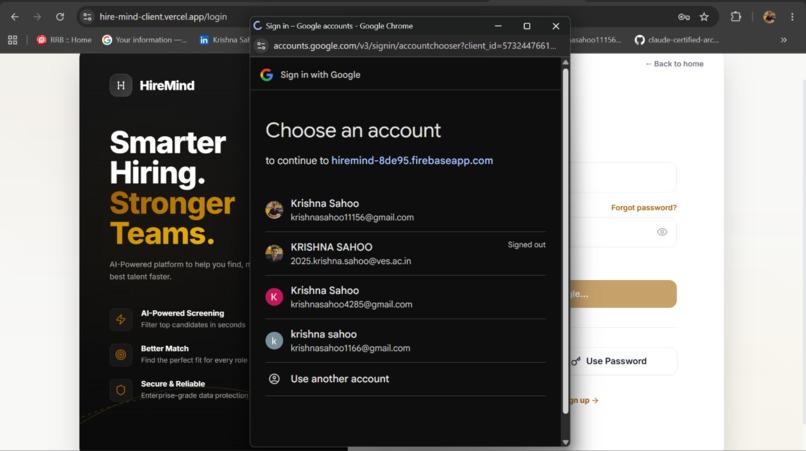Viewport: 806px width, 451px height.
Task: Close the Google sign-in popup window
Action: [x=556, y=26]
